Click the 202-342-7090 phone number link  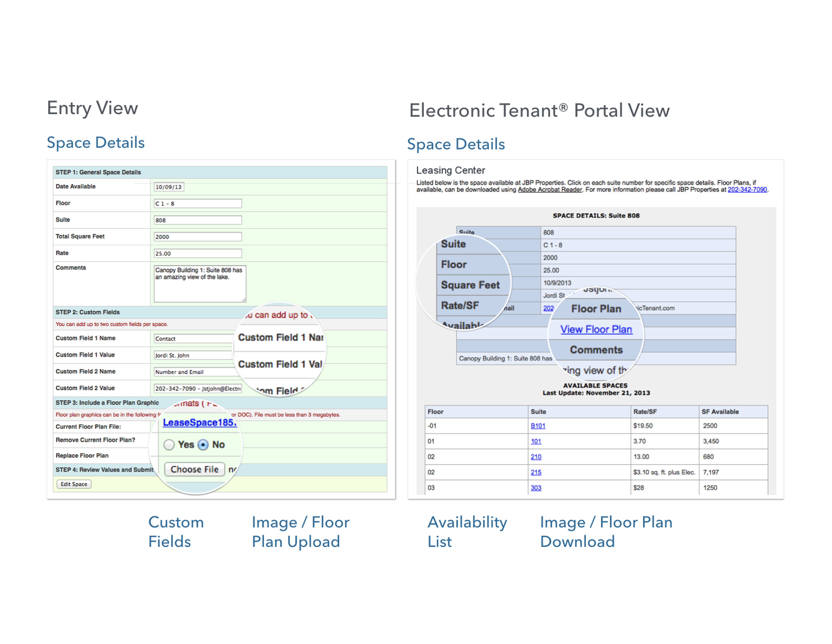click(747, 190)
